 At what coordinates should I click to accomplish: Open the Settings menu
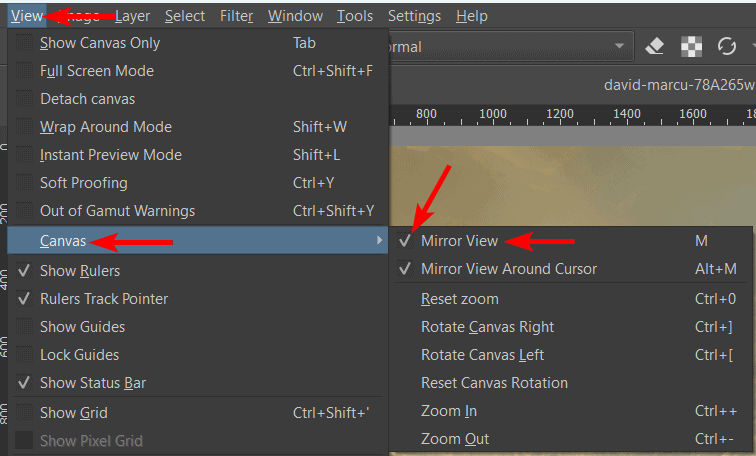click(414, 16)
